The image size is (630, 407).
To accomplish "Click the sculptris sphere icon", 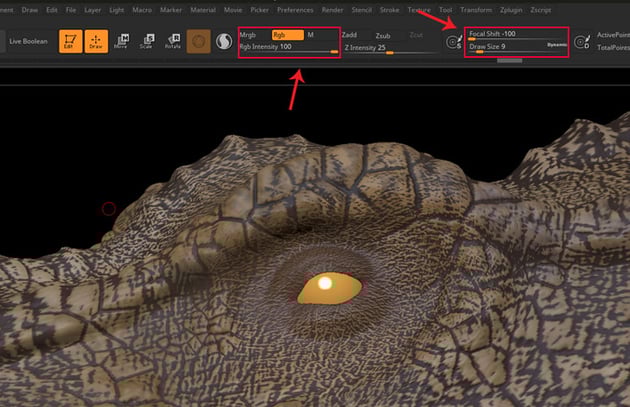I will click(198, 41).
